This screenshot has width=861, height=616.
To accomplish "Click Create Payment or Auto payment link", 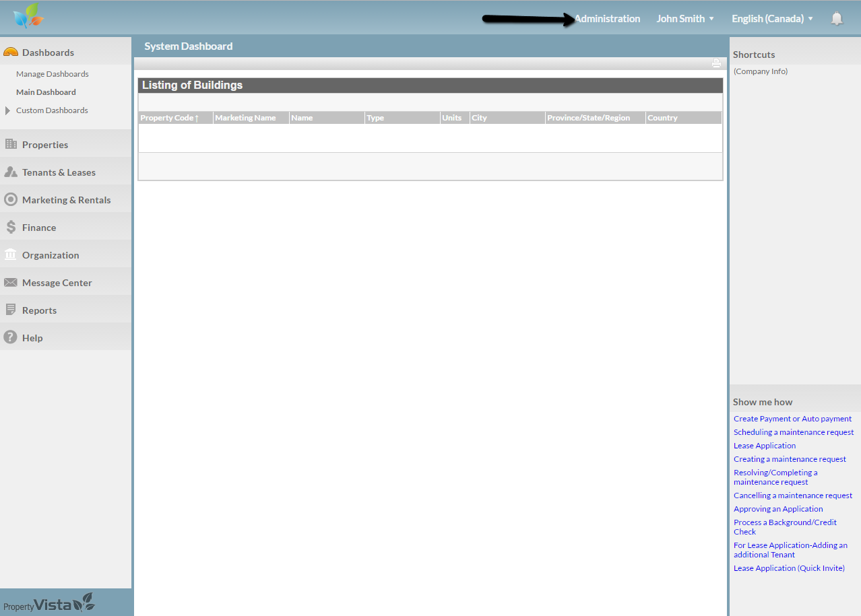I will [792, 419].
